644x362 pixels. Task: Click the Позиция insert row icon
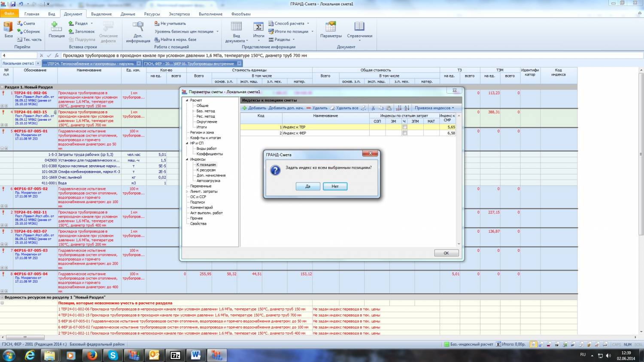click(x=56, y=27)
